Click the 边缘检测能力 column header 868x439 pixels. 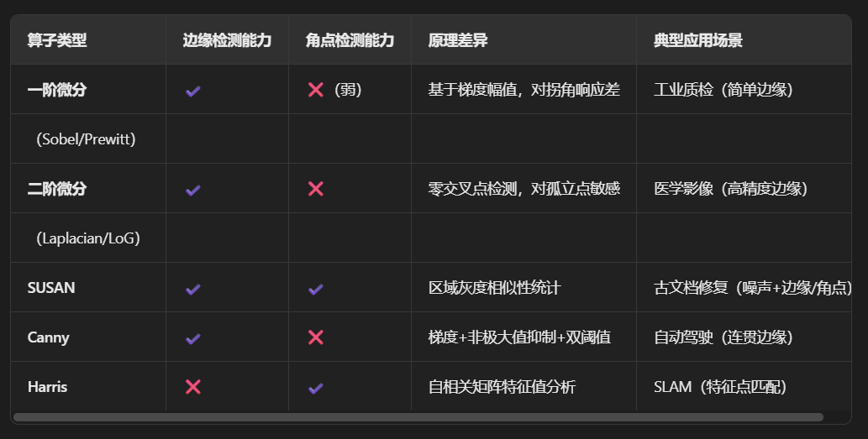coord(227,40)
